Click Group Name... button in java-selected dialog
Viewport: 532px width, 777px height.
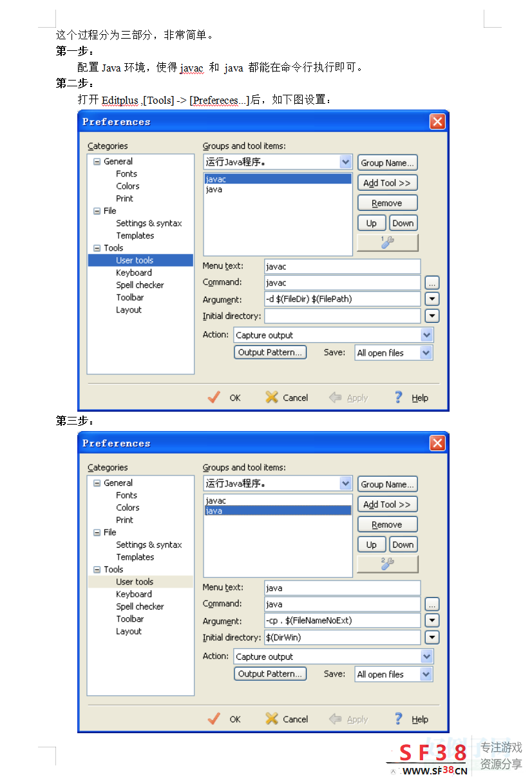click(387, 484)
